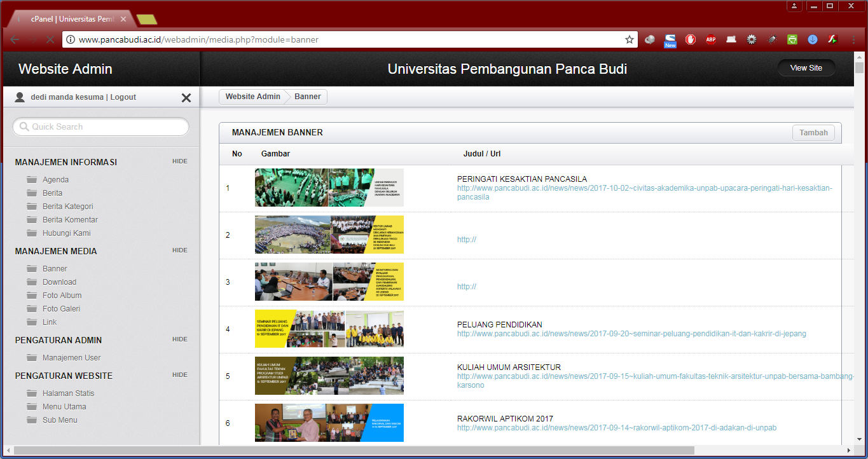Select the cPanel browser tab
This screenshot has height=459, width=868.
click(x=70, y=19)
